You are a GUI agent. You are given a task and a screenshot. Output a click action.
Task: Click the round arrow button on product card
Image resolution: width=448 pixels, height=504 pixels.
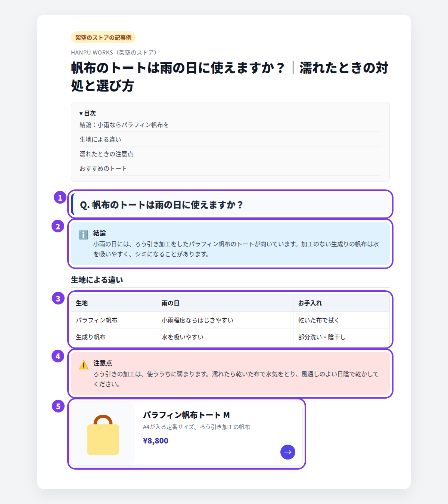coord(288,452)
